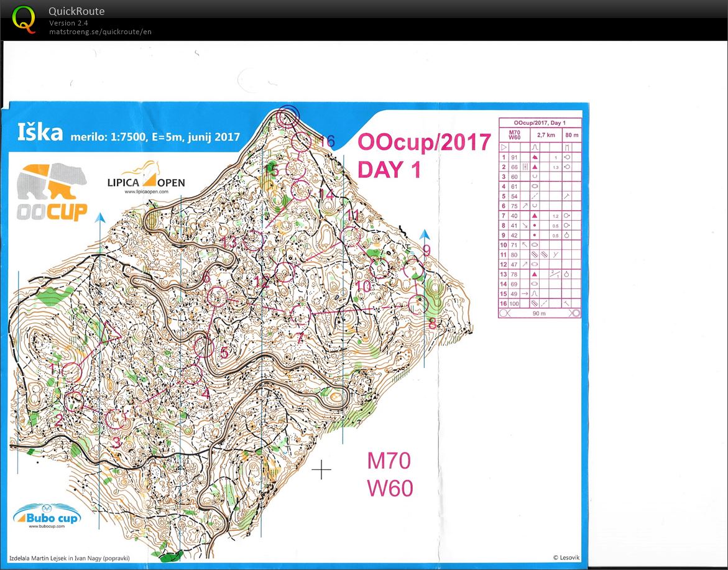The image size is (728, 570).
Task: Click control code 54 in row 5
Action: pos(514,196)
